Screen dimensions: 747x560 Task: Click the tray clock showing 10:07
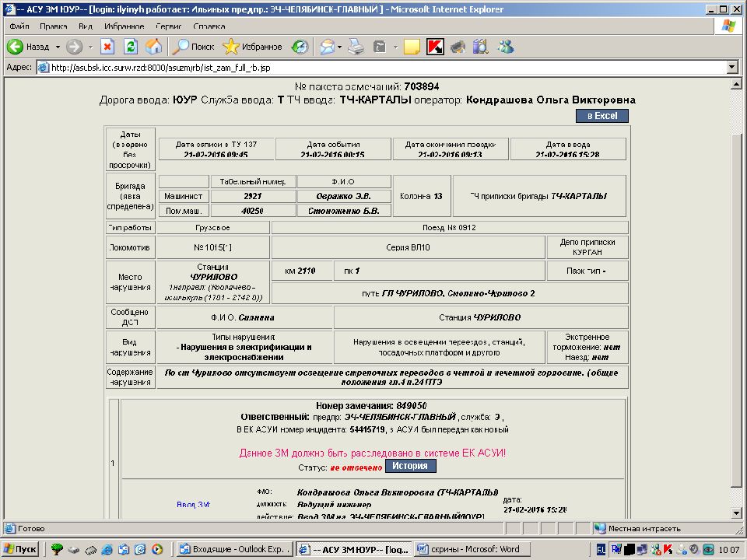729,550
